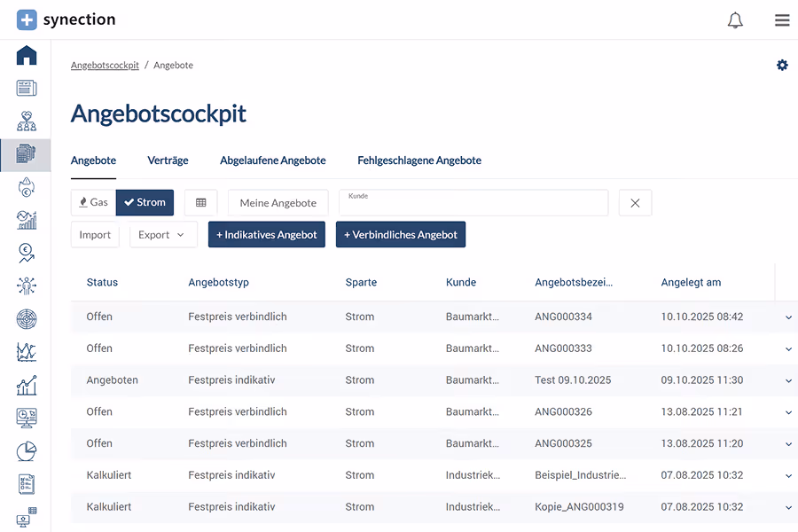Select the news/reports icon in the sidebar

click(x=27, y=89)
